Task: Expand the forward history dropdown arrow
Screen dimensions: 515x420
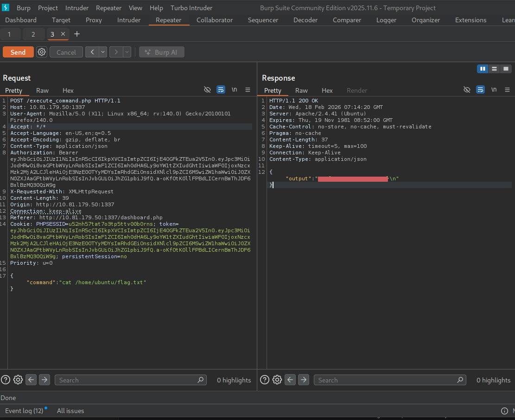Action: (127, 52)
